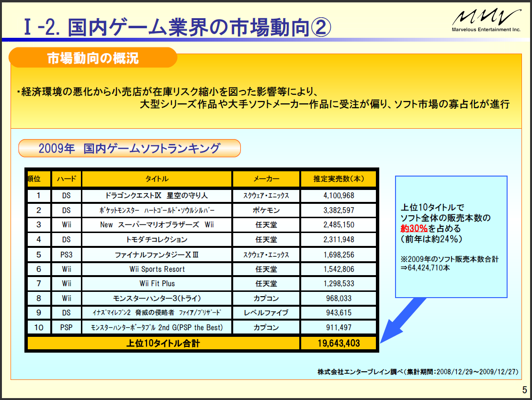Click the maker cell "レベルファイブ"
Screen dimensions: 532x400
click(266, 312)
